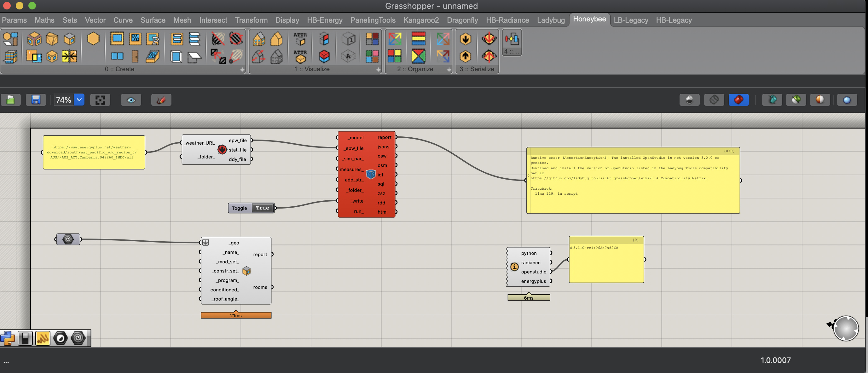
Task: Expand the Organize panel plus arrow
Action: point(448,69)
